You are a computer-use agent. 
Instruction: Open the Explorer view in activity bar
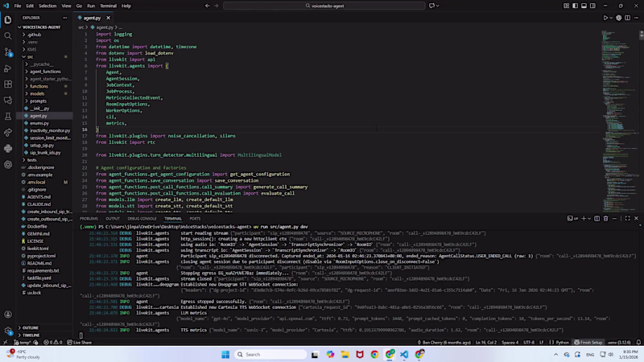pyautogui.click(x=8, y=19)
